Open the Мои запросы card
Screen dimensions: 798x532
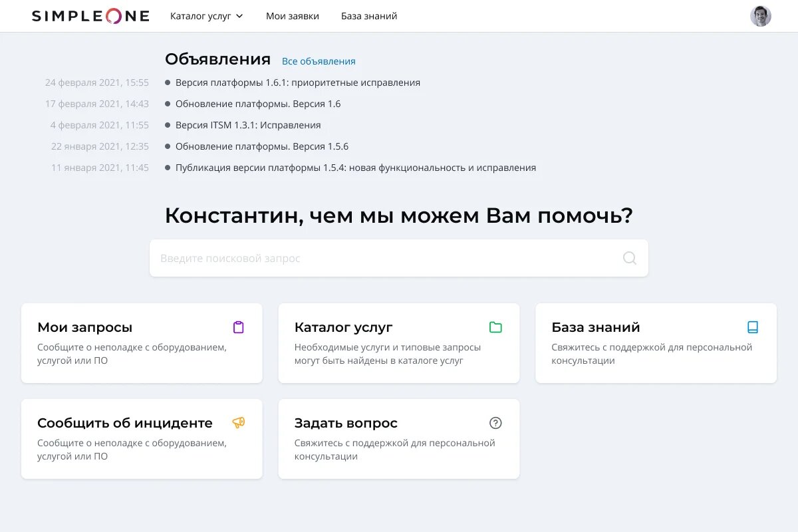[142, 343]
